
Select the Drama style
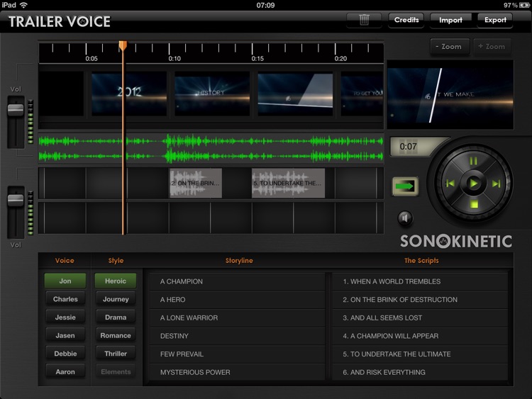click(116, 317)
